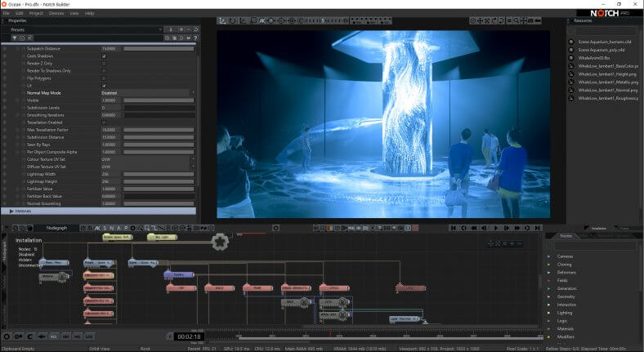Screen dimensions: 644x352
Task: Jump to the timeline end
Action: point(537,228)
